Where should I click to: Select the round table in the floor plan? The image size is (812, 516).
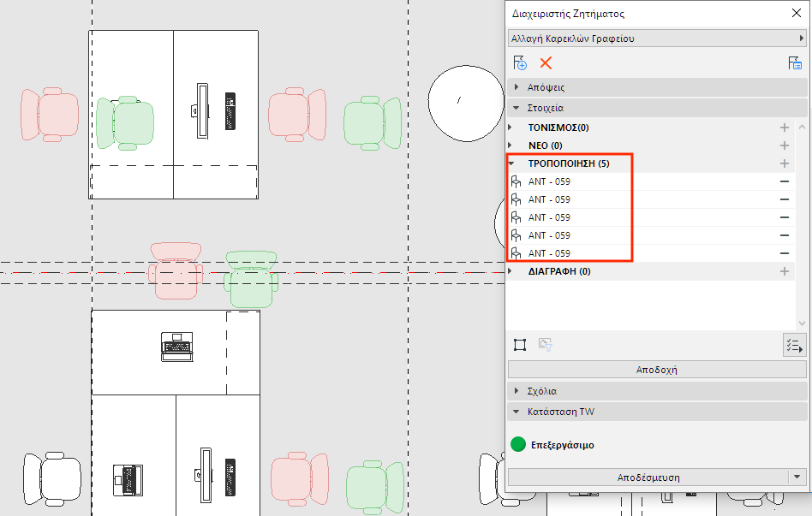(466, 104)
